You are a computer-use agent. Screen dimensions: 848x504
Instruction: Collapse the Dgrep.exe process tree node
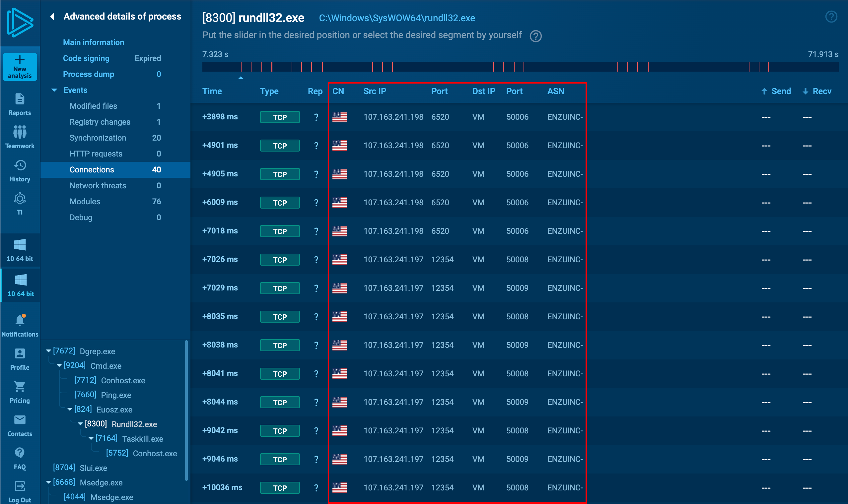pyautogui.click(x=48, y=351)
